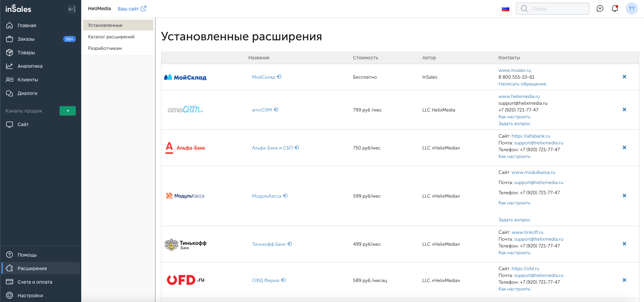Open the Сайт monitor icon
The width and height of the screenshot is (644, 302).
[9, 124]
